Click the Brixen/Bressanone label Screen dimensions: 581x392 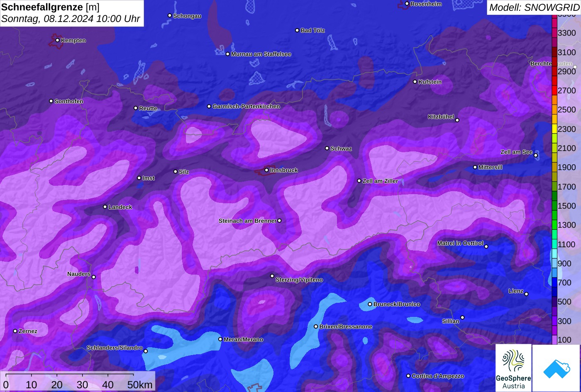click(x=346, y=326)
